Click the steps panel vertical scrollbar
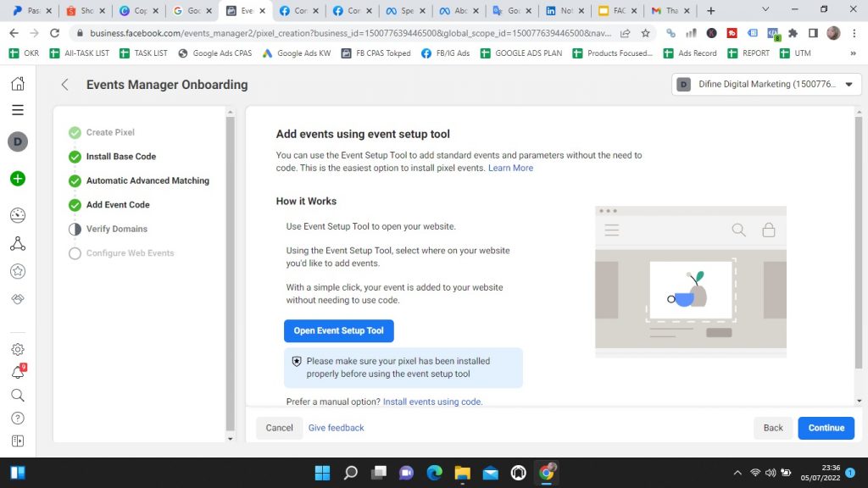The image size is (868, 488). point(230,271)
